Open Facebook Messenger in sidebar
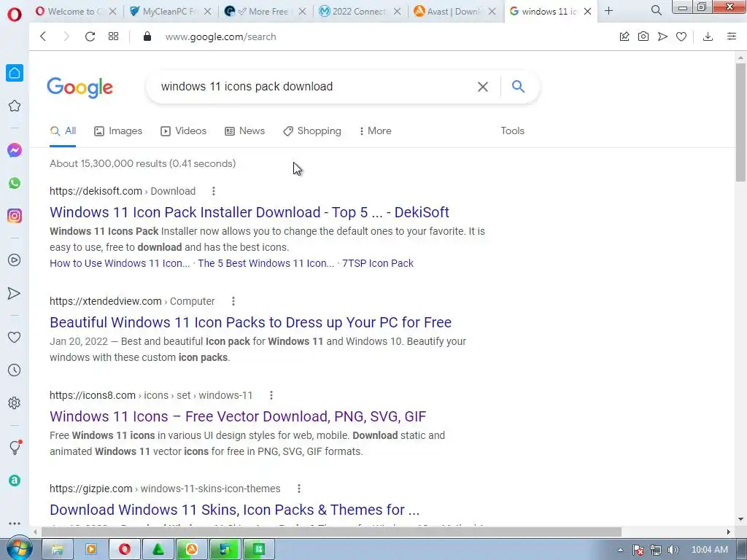Viewport: 747px width, 560px height. 15,150
